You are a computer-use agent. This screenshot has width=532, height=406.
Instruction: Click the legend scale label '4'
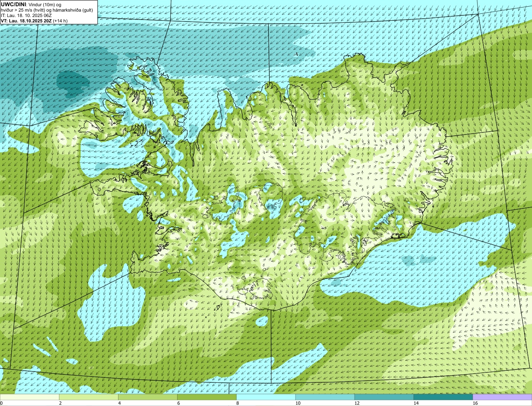[119, 403]
